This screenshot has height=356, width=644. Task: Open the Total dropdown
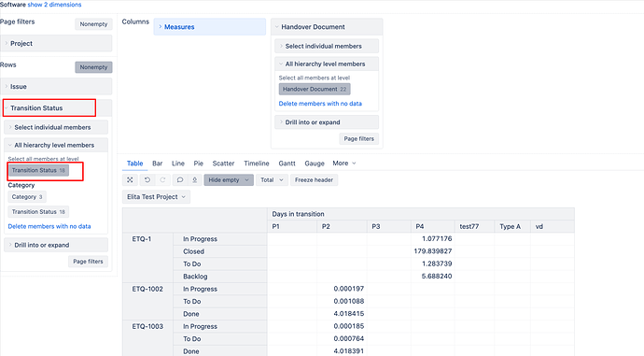(272, 179)
